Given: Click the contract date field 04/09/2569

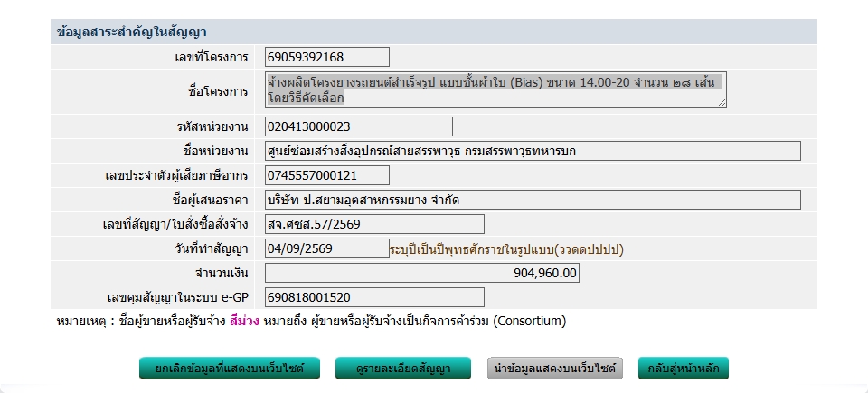Looking at the screenshot, I should click(x=327, y=248).
